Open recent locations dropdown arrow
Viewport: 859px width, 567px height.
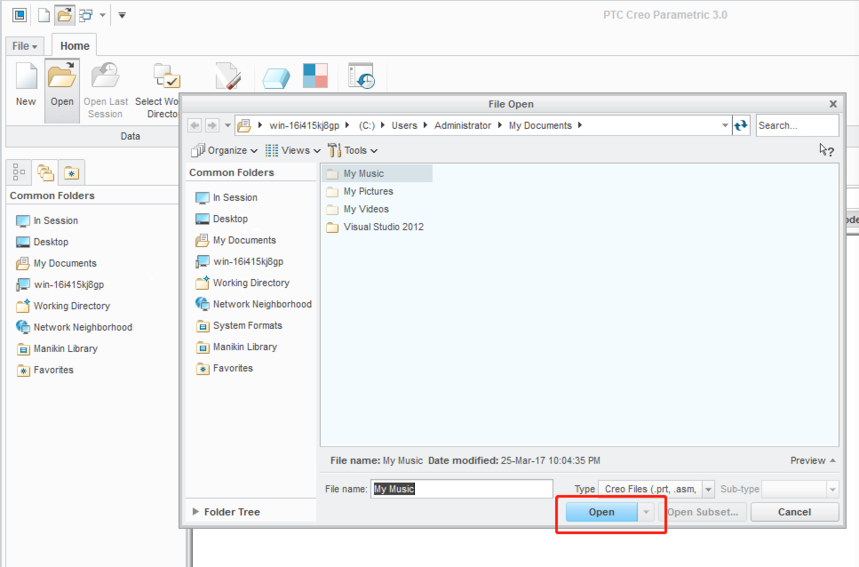(x=227, y=125)
